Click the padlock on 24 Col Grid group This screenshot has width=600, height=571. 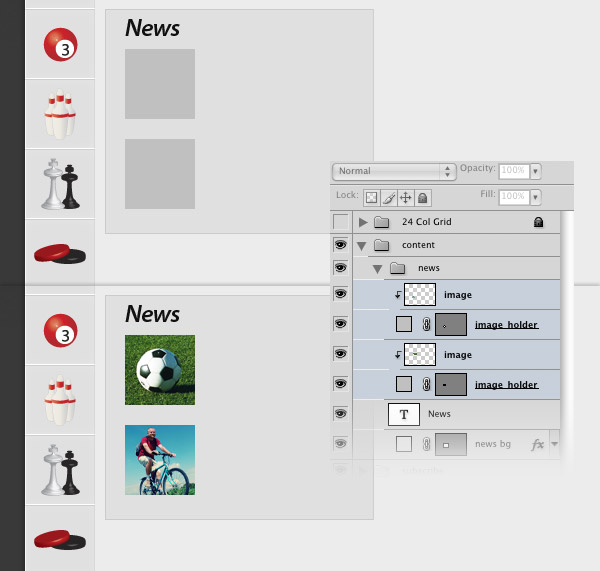(538, 222)
